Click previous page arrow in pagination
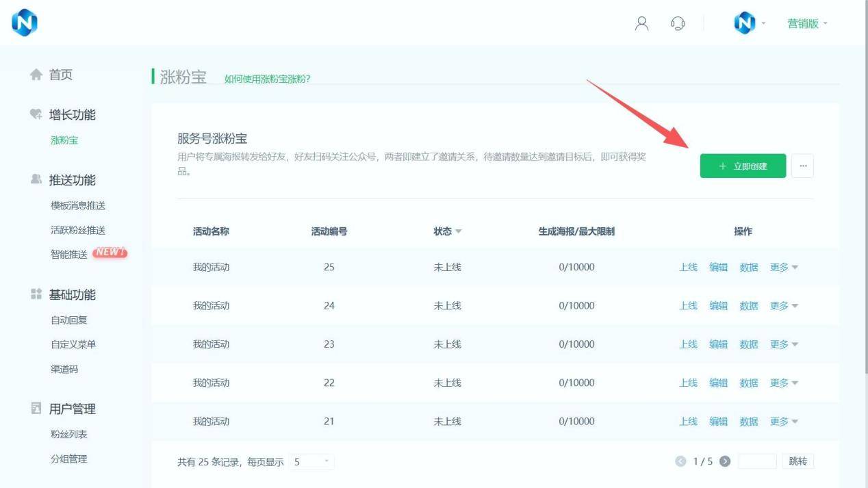 680,461
